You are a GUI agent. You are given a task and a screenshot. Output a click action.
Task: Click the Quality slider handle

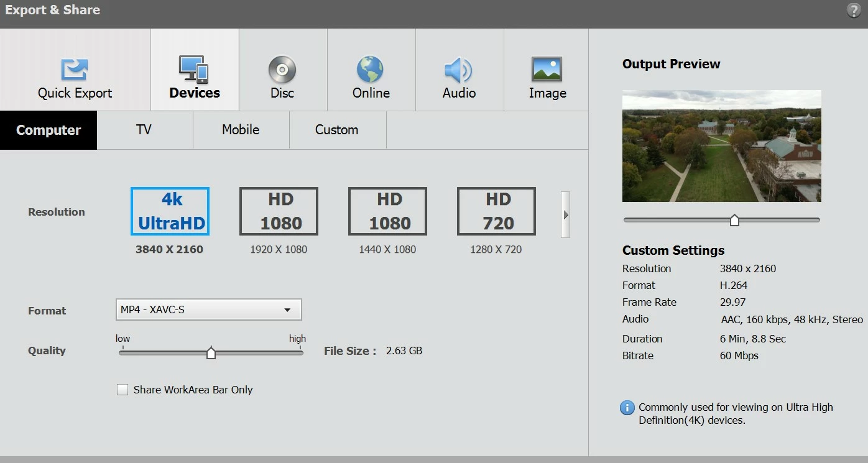(211, 353)
